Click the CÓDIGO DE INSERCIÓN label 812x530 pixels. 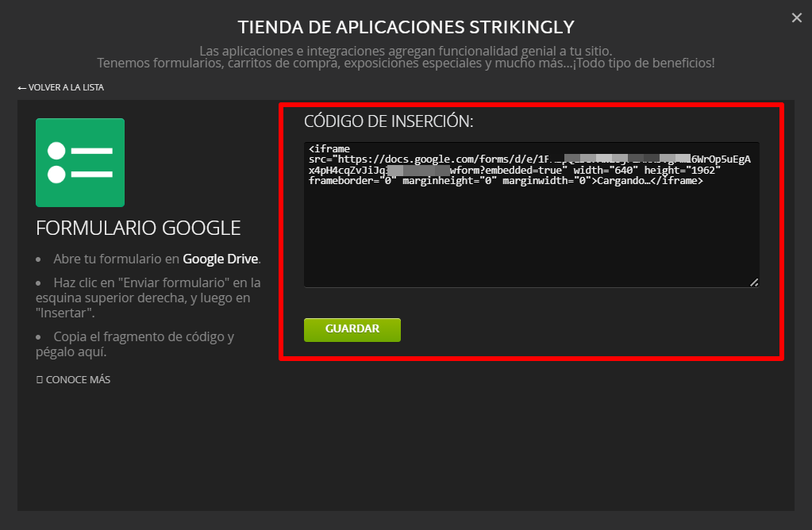(388, 121)
